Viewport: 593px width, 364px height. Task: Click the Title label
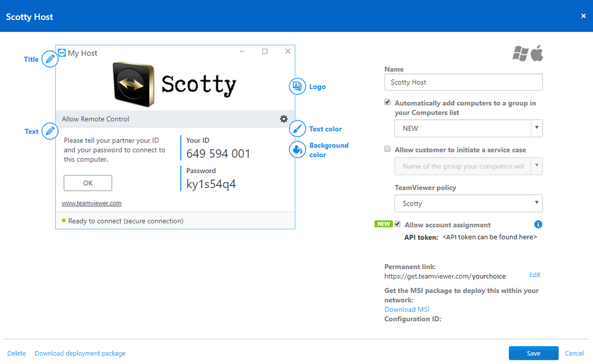(31, 59)
